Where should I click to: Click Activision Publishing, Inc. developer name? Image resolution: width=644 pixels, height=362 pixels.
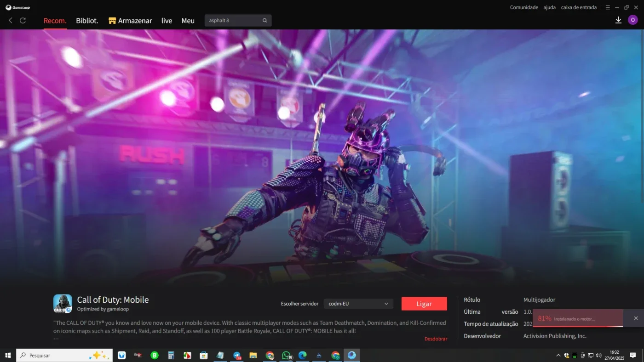point(555,336)
